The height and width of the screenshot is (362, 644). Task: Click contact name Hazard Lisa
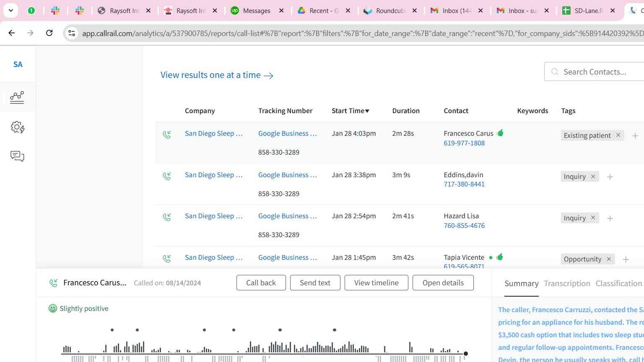[x=461, y=216]
